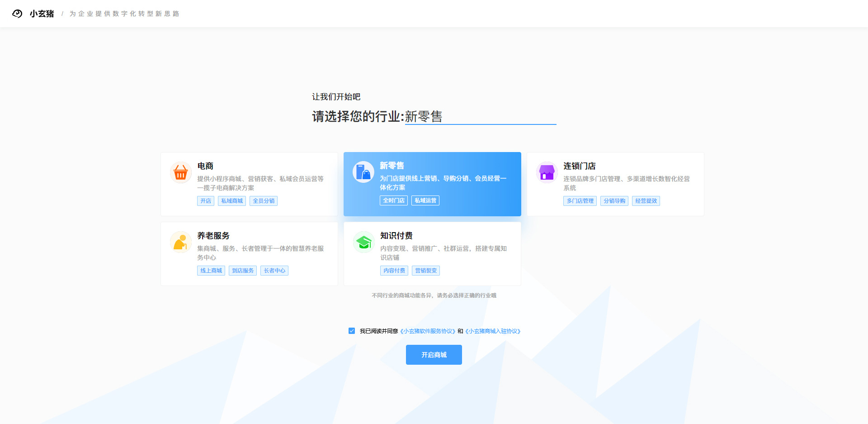Click the 小玄猪 brand name text

point(42,14)
